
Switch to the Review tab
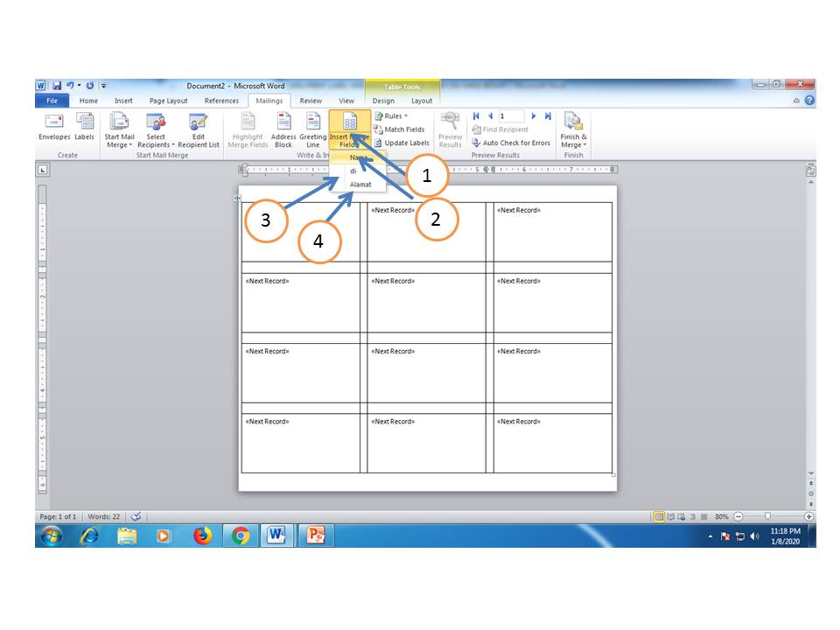311,101
